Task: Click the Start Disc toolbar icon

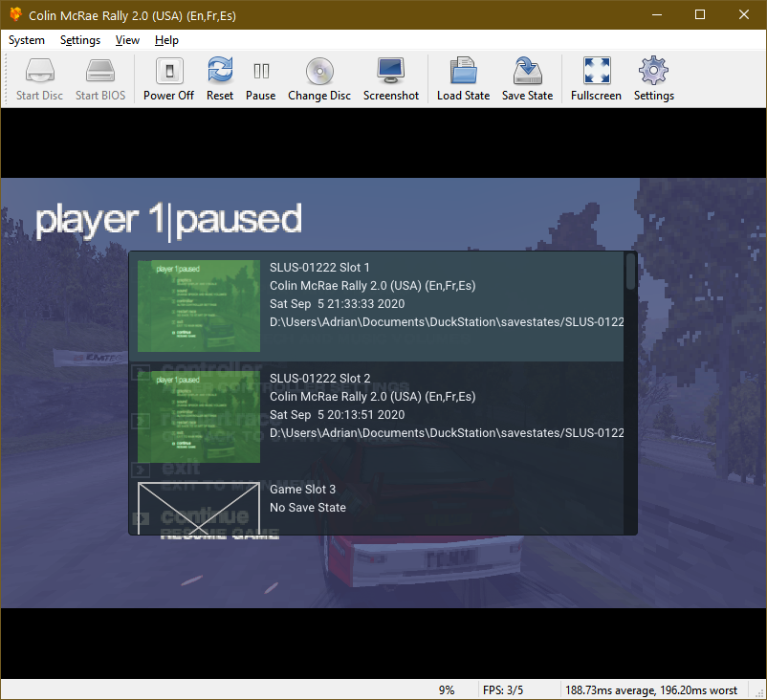Action: [39, 79]
